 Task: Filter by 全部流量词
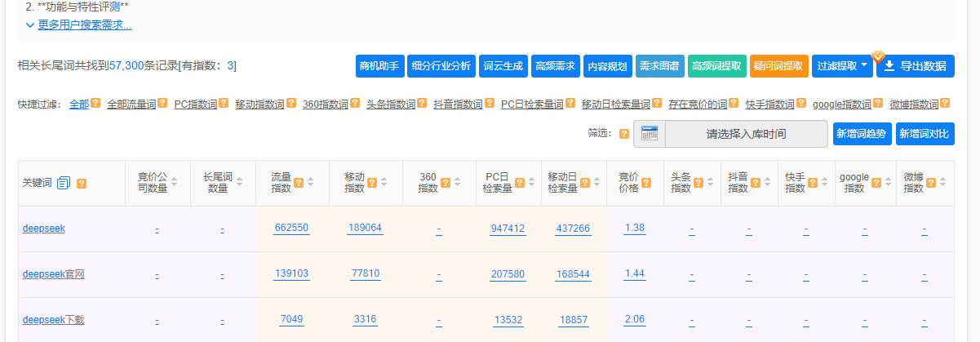tap(131, 104)
